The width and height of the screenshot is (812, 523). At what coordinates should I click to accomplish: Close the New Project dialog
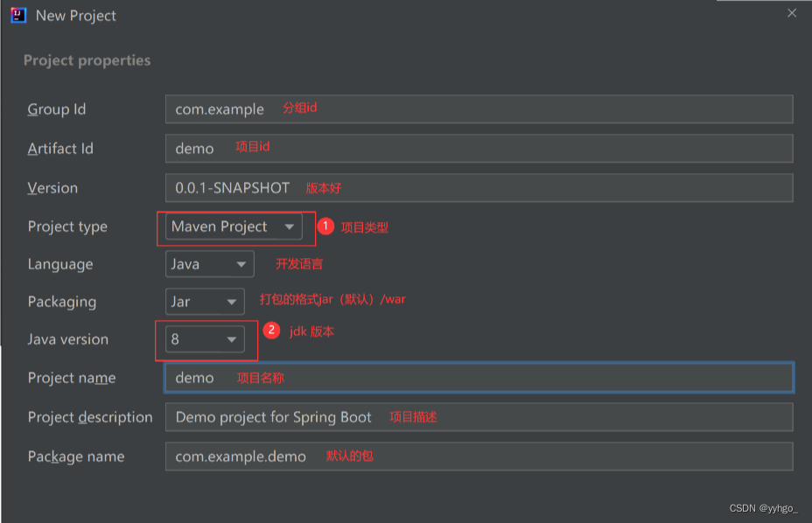click(x=792, y=13)
